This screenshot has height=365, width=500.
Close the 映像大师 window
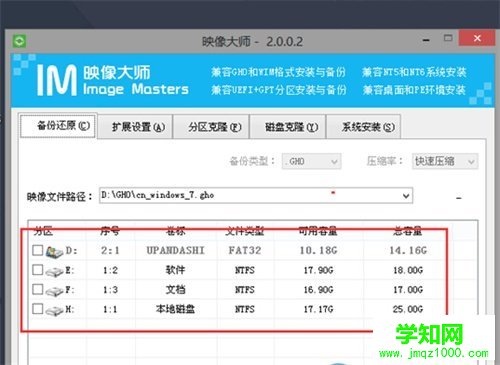[477, 38]
